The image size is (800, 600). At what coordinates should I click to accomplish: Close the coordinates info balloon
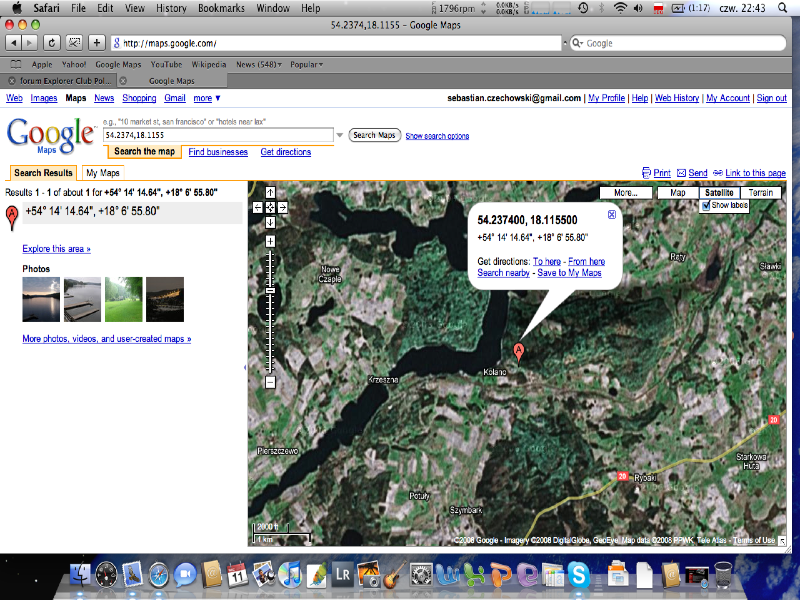pyautogui.click(x=612, y=214)
